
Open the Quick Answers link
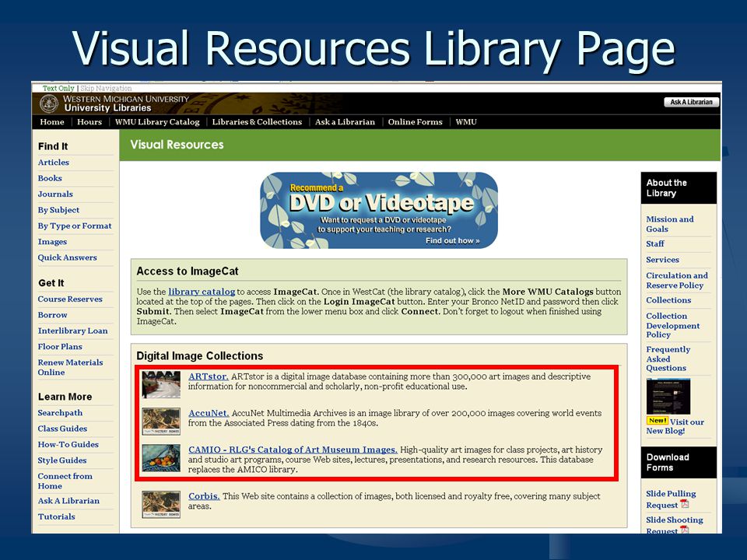(x=67, y=257)
